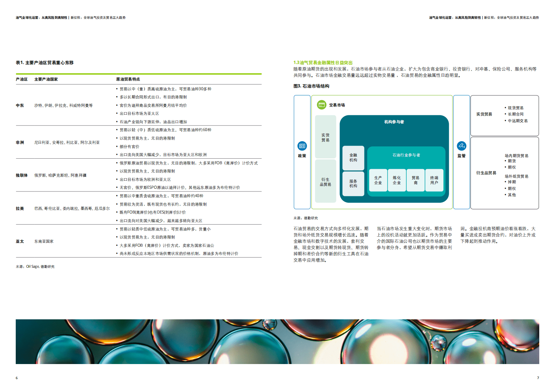Click the figure source 来源：德勤研究
The width and height of the screenshot is (555, 392).
coord(306,218)
